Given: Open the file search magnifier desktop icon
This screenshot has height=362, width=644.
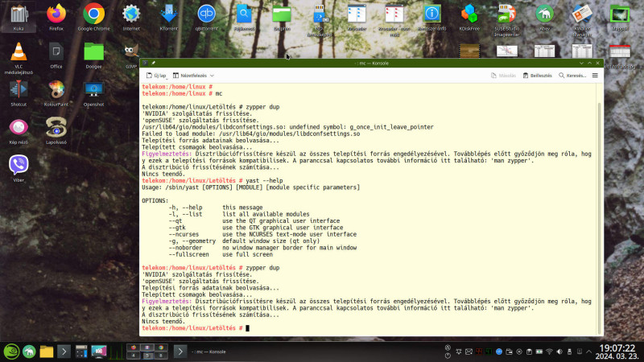Looking at the screenshot, I should tap(244, 17).
